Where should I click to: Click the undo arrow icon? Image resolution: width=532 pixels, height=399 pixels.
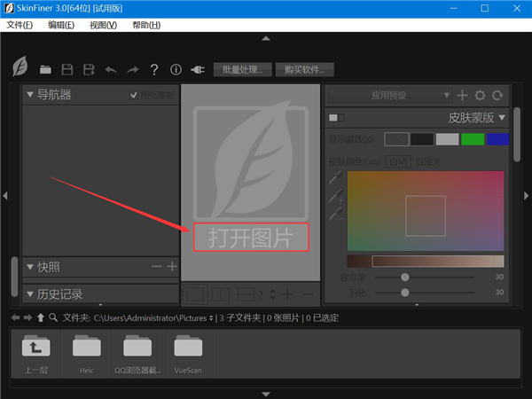coord(110,69)
